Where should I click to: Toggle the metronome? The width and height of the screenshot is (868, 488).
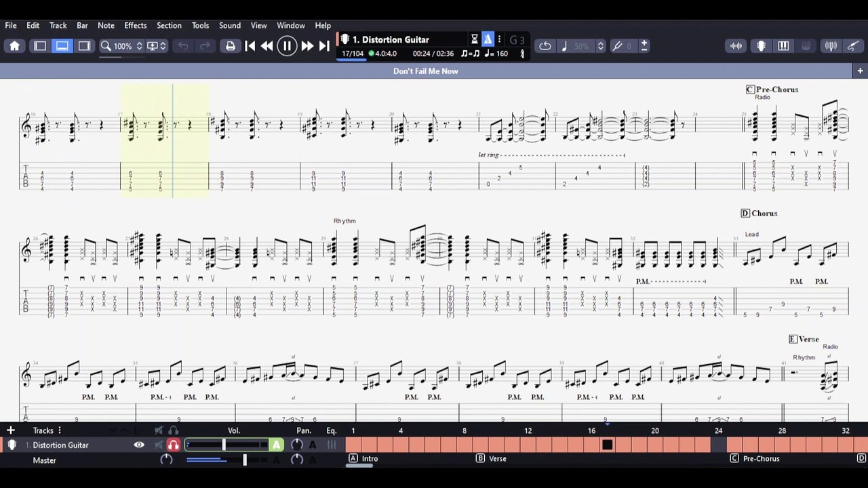point(488,39)
